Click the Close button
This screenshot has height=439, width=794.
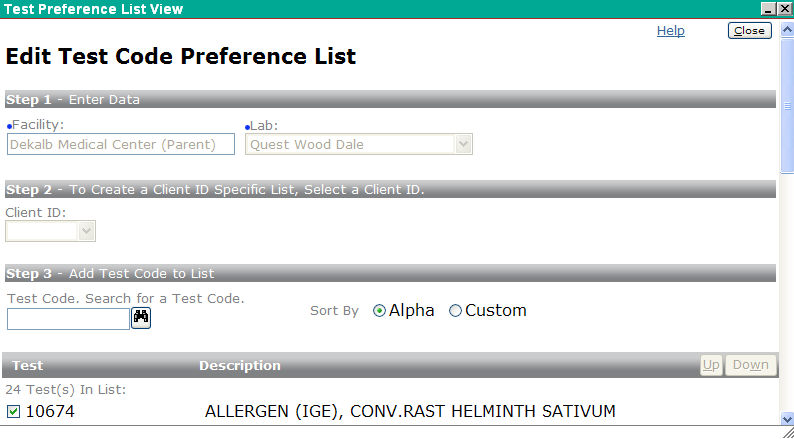pyautogui.click(x=749, y=31)
